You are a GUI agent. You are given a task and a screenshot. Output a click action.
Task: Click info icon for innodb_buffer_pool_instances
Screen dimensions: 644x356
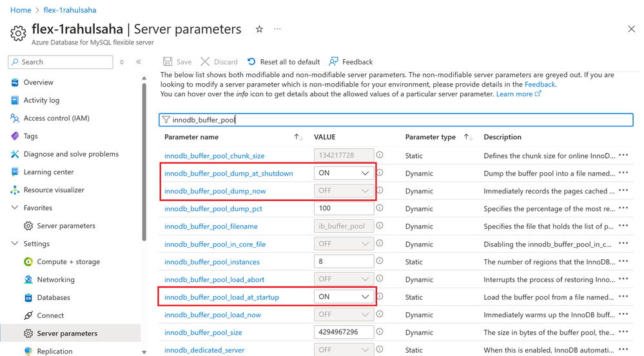point(380,261)
